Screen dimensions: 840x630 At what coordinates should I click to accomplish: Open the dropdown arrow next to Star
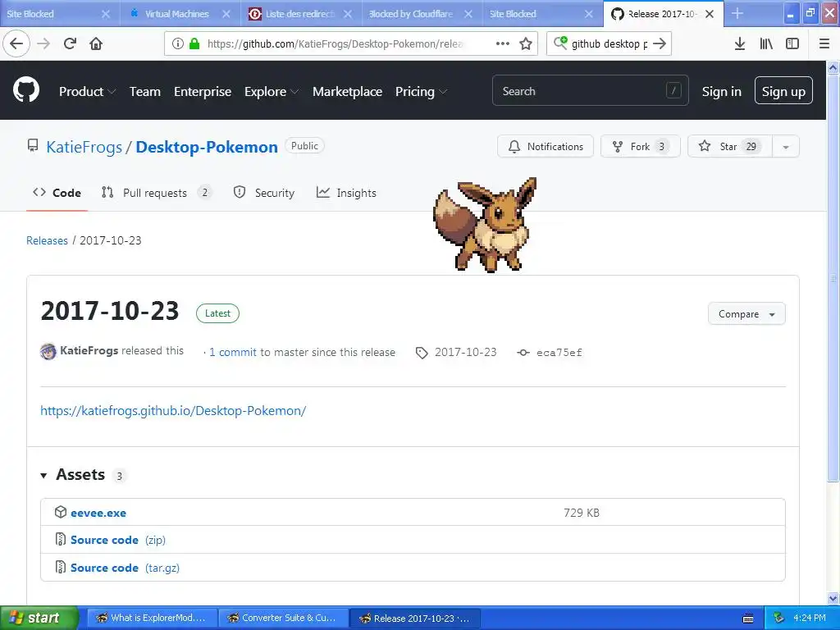[x=785, y=146]
